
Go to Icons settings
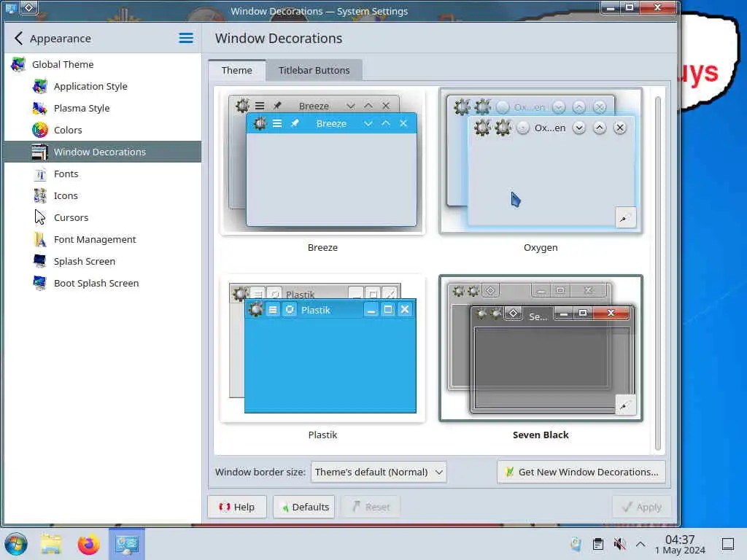[102, 195]
